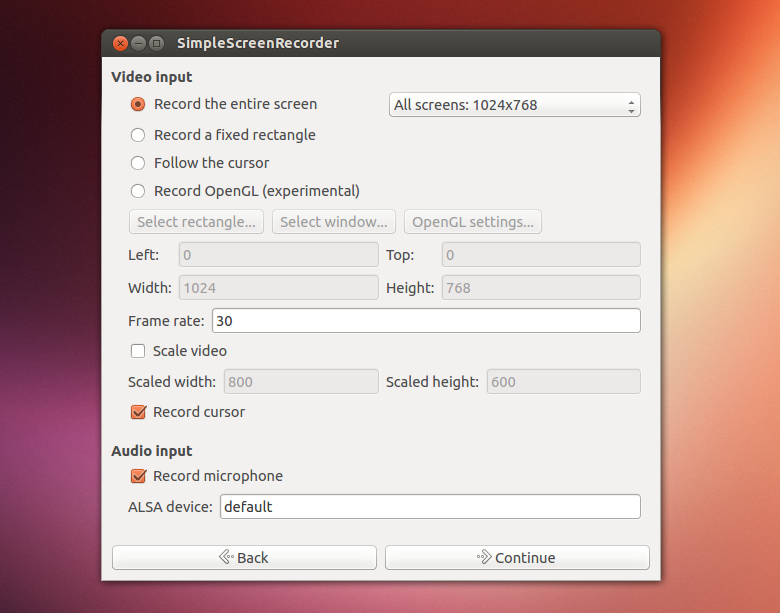Viewport: 780px width, 613px height.
Task: Click the Select rectangle... button
Action: (x=196, y=222)
